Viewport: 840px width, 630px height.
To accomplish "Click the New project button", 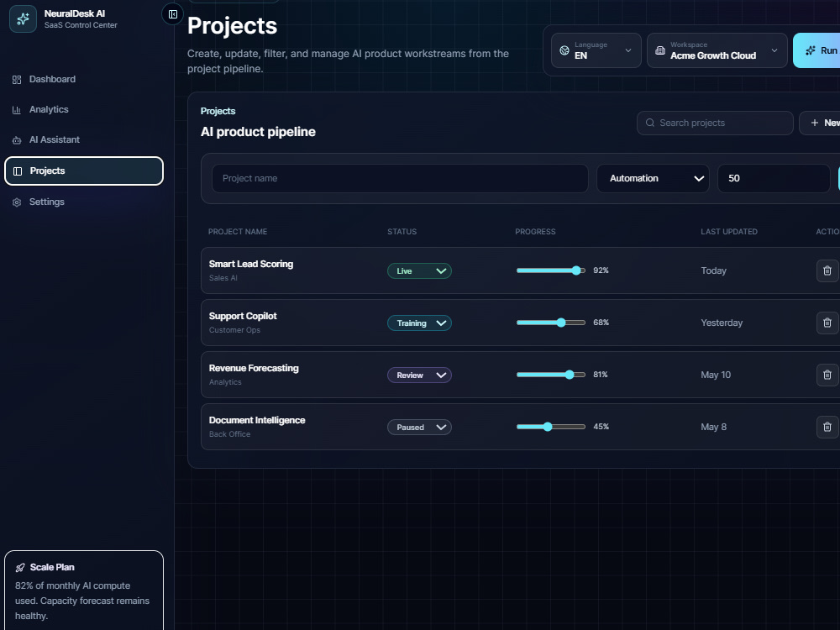I will point(820,123).
